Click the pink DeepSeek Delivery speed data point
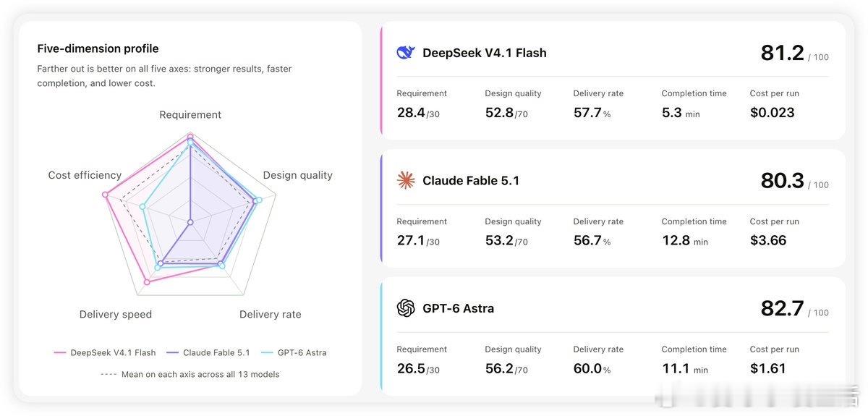 pyautogui.click(x=148, y=282)
